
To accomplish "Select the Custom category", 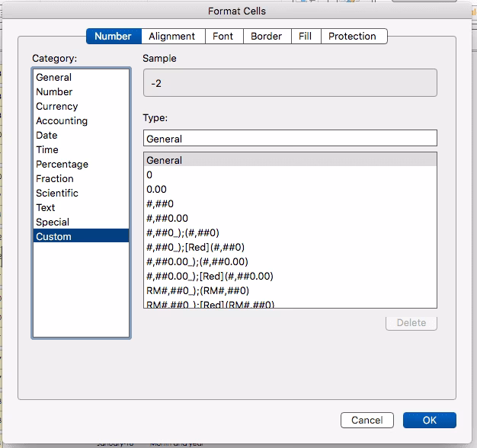I will click(x=81, y=235).
